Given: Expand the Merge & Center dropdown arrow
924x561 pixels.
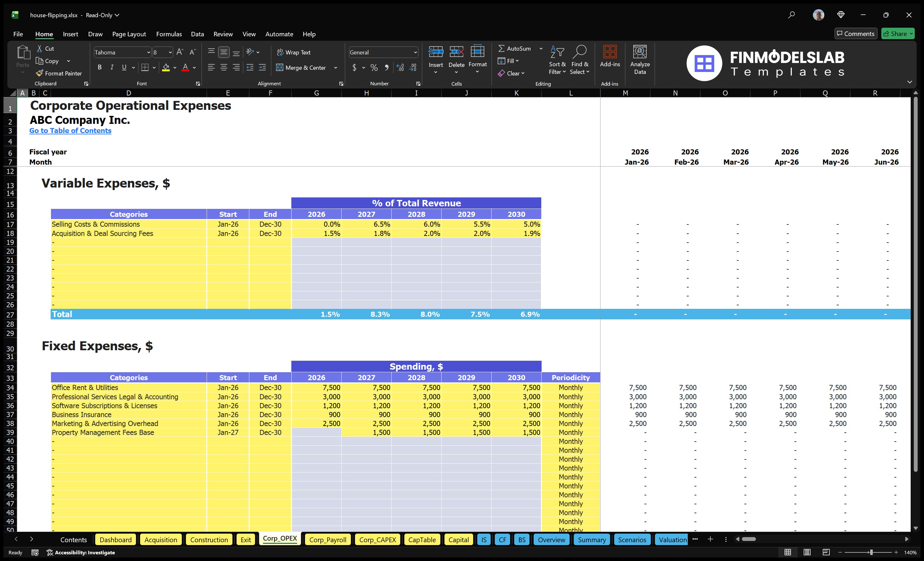Looking at the screenshot, I should point(336,68).
